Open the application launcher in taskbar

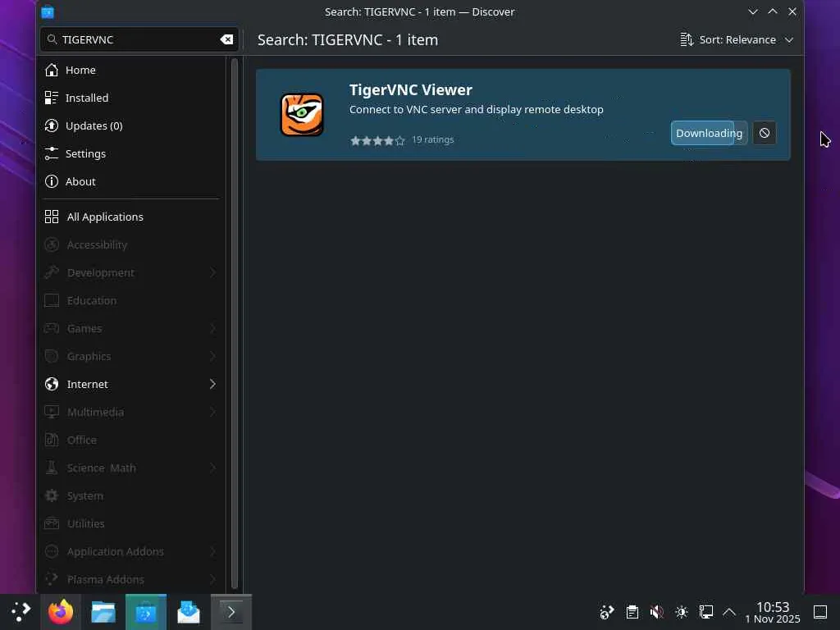pos(21,612)
